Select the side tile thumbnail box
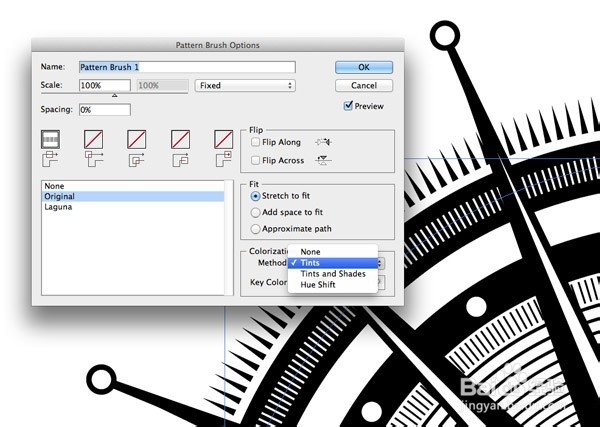Image resolution: width=600 pixels, height=427 pixels. [x=51, y=139]
